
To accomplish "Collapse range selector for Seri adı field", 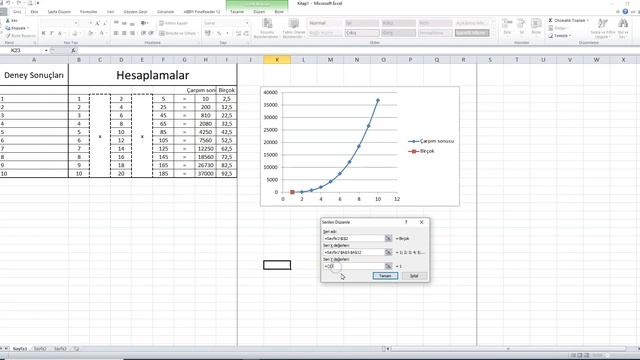I will (388, 238).
